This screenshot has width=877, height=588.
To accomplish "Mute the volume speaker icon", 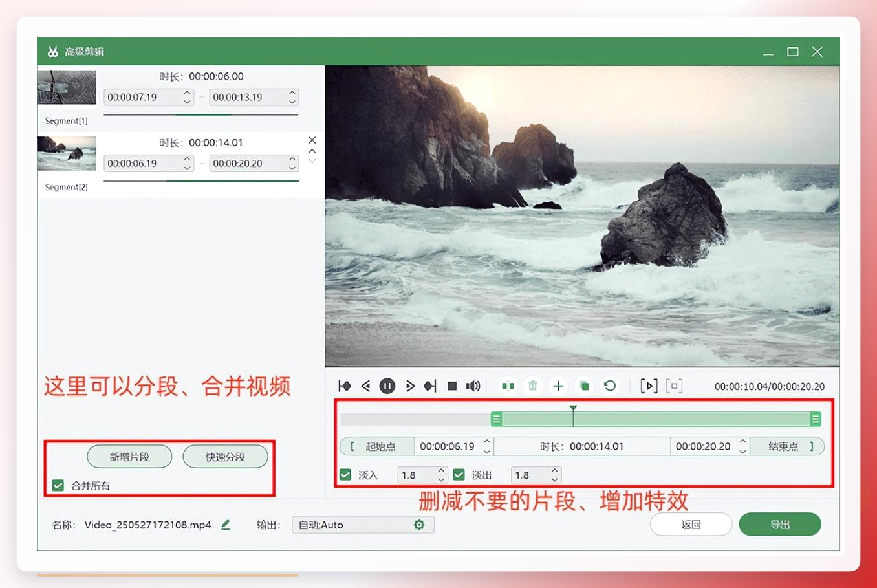I will point(473,386).
